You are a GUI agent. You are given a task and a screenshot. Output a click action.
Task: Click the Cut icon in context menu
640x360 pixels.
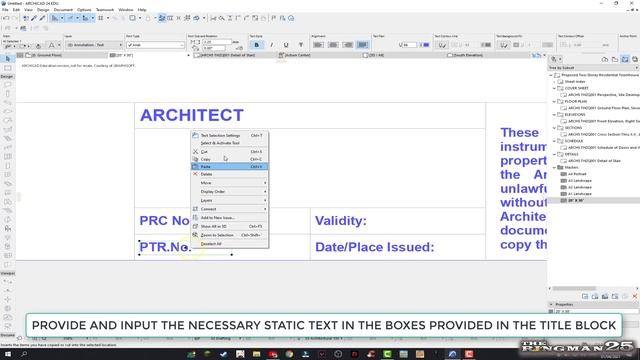point(195,151)
